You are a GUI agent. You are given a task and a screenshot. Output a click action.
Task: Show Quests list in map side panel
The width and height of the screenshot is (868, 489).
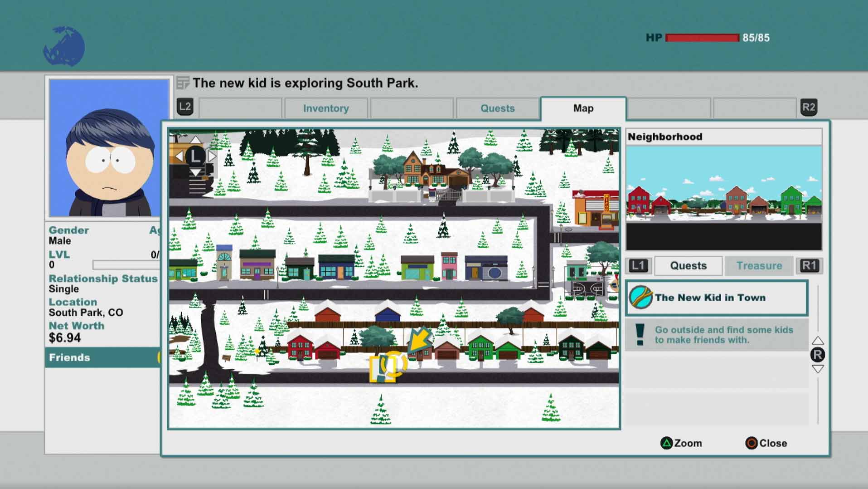tap(688, 266)
